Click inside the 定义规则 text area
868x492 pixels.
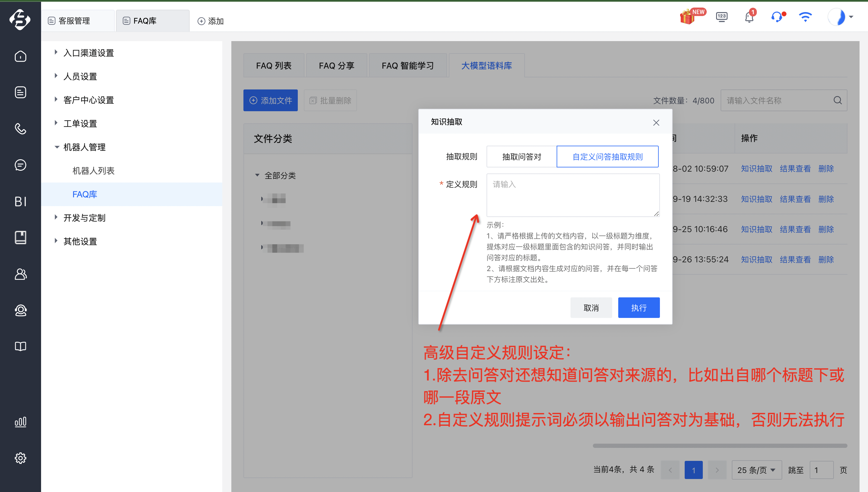pyautogui.click(x=573, y=195)
